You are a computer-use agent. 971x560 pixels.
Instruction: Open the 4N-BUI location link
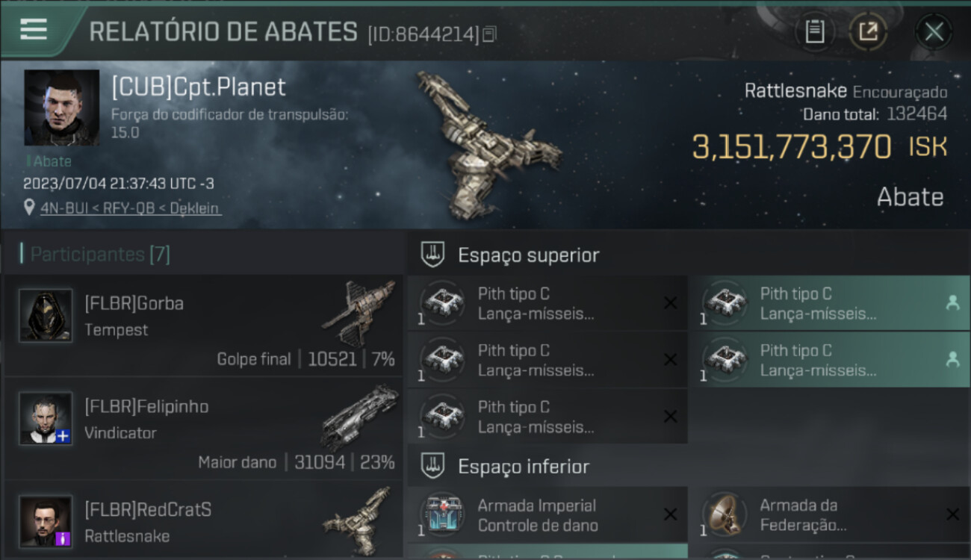(131, 208)
